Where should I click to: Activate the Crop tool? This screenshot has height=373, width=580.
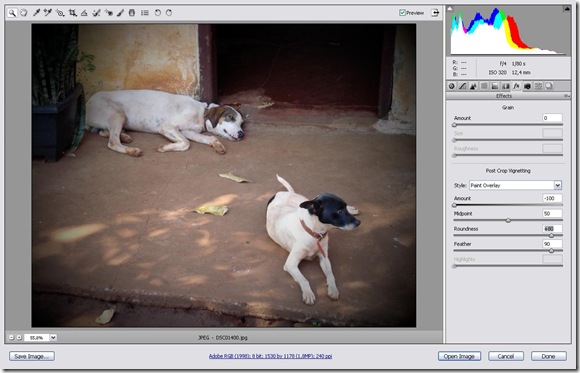(x=72, y=13)
